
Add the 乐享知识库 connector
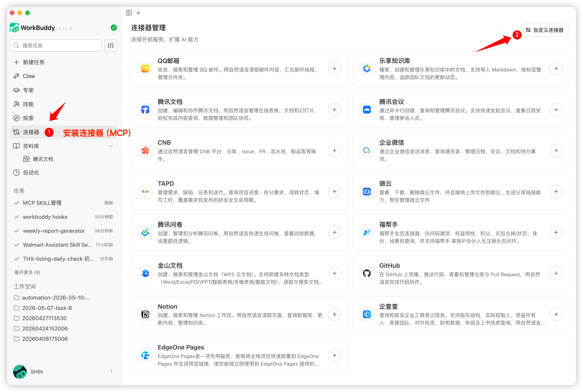click(556, 69)
